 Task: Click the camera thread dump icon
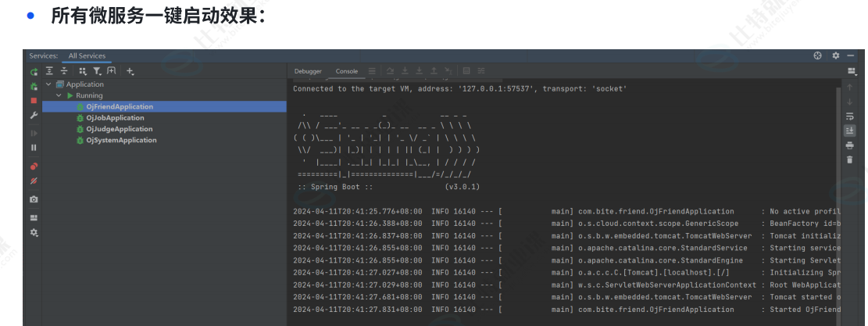pos(34,199)
